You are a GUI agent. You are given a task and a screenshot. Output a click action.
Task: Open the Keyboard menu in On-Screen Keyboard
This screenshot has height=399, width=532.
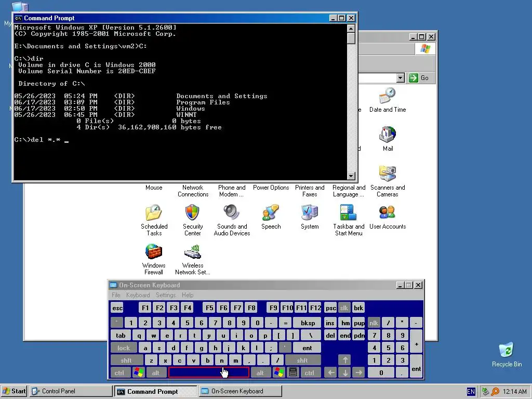click(x=138, y=295)
